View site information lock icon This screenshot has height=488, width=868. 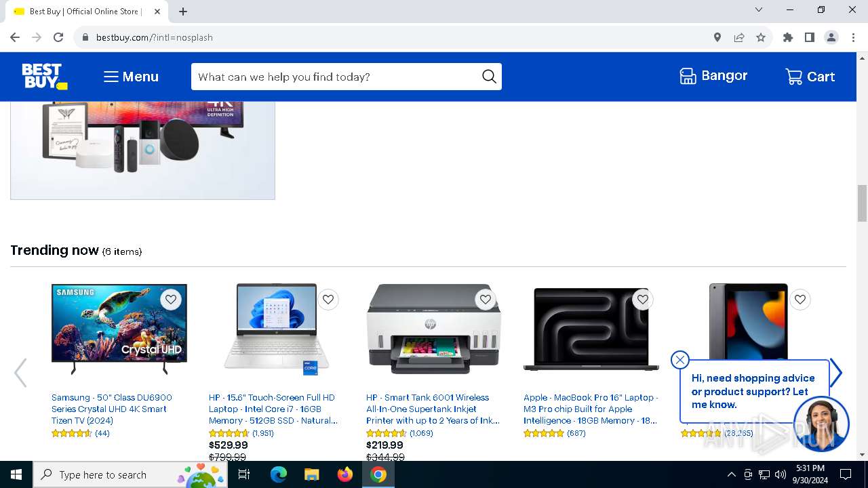pyautogui.click(x=85, y=37)
